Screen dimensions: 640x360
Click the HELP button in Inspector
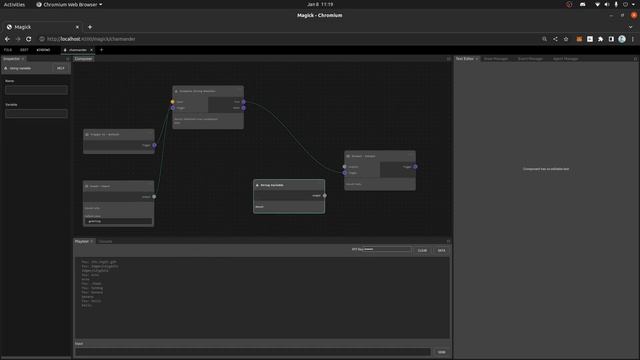pos(61,68)
